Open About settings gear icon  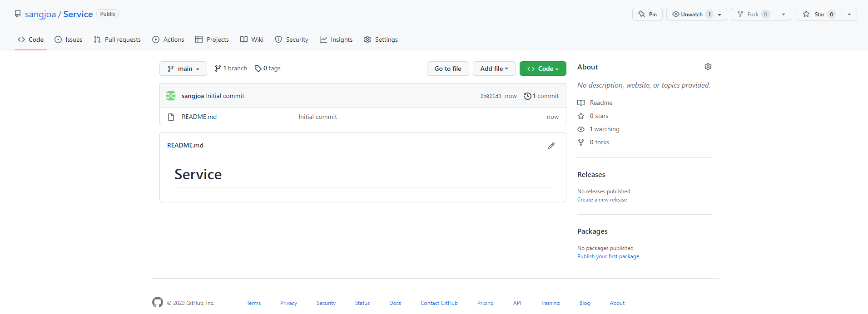[708, 67]
